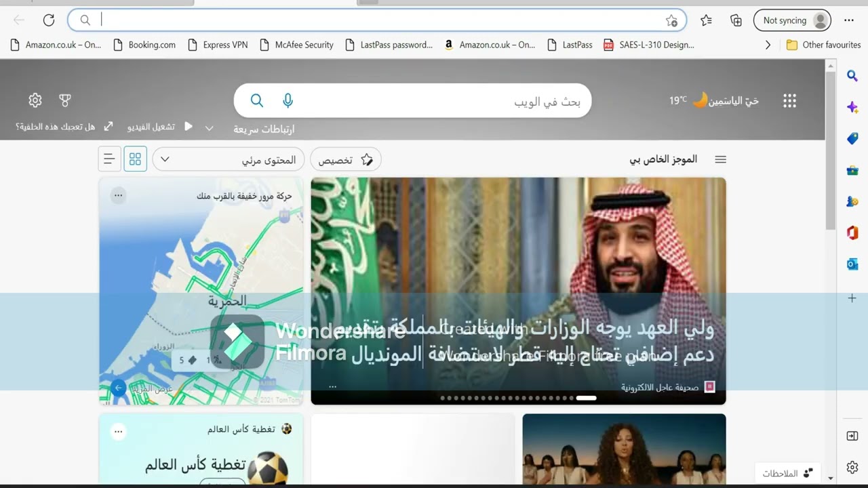The image size is (868, 488).
Task: Click the web search magnifier icon
Action: point(257,101)
